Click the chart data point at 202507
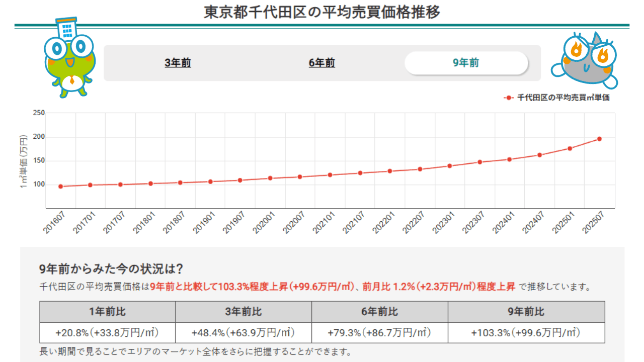 click(599, 139)
